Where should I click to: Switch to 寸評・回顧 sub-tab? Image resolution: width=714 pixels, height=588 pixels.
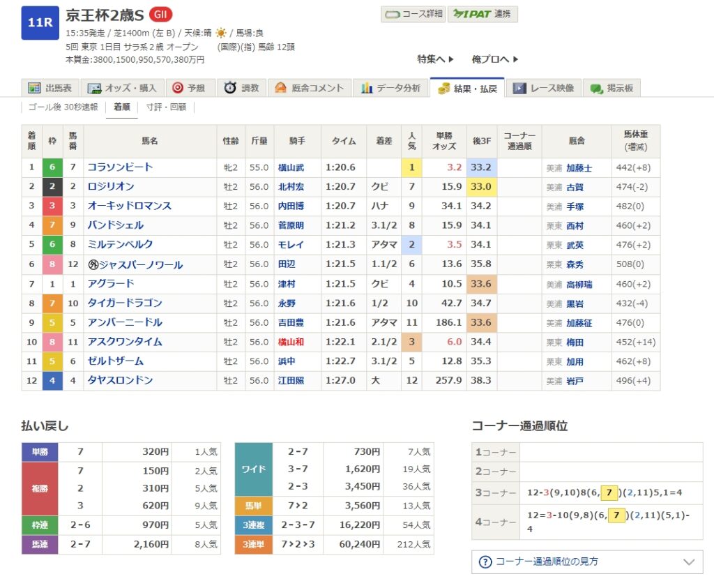tap(166, 107)
